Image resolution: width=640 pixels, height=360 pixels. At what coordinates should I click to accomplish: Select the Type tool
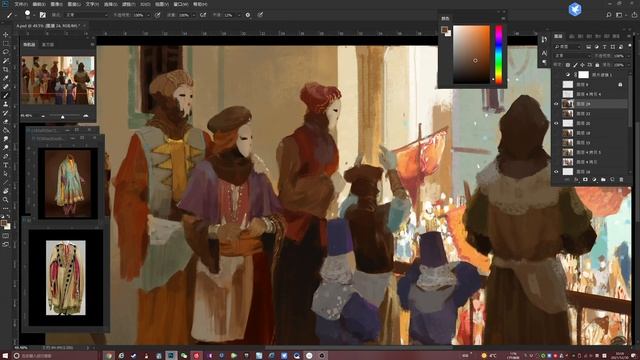coord(6,165)
